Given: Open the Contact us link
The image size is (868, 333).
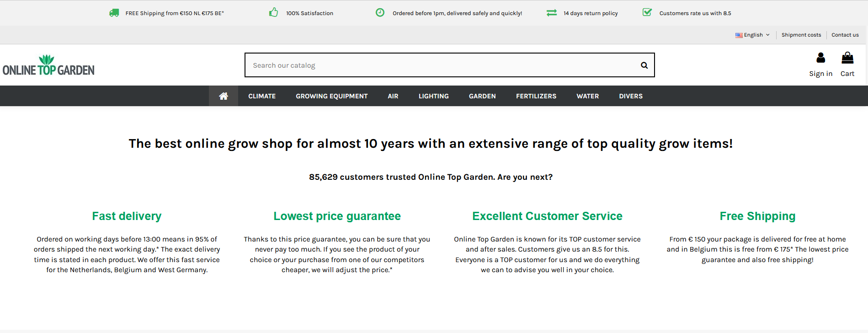Looking at the screenshot, I should pos(845,35).
